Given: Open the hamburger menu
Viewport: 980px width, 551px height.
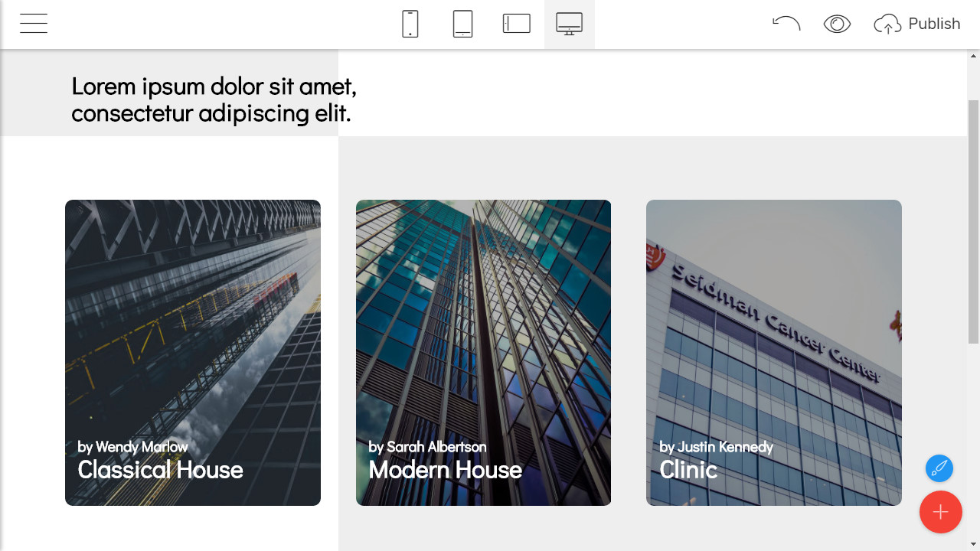Looking at the screenshot, I should pos(34,24).
